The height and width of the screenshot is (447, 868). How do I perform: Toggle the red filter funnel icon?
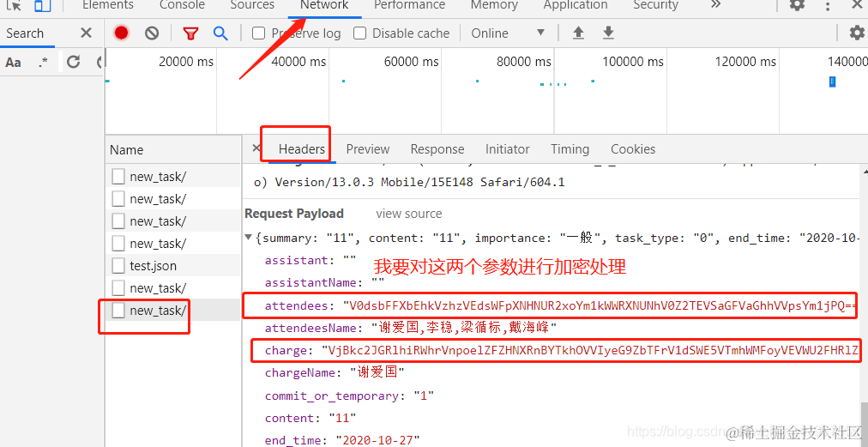pos(191,33)
